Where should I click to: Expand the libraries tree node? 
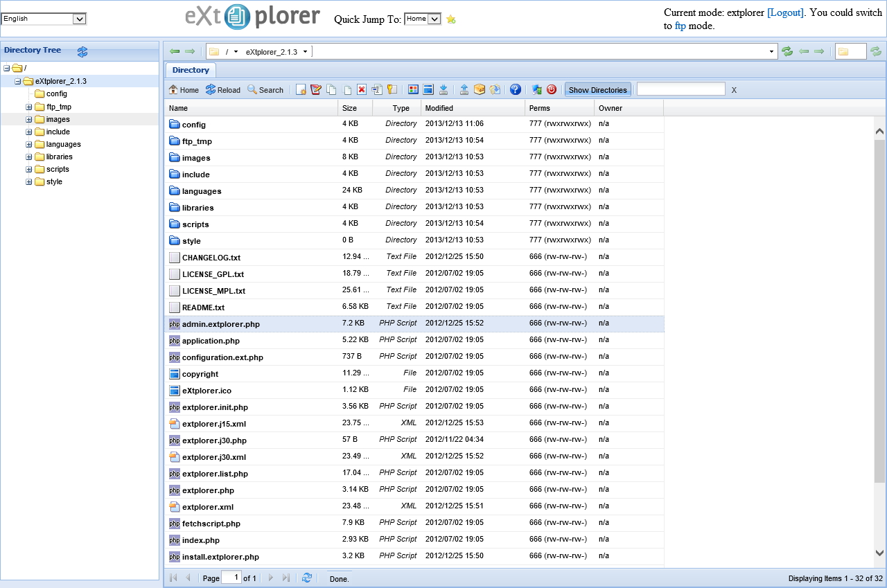click(29, 157)
